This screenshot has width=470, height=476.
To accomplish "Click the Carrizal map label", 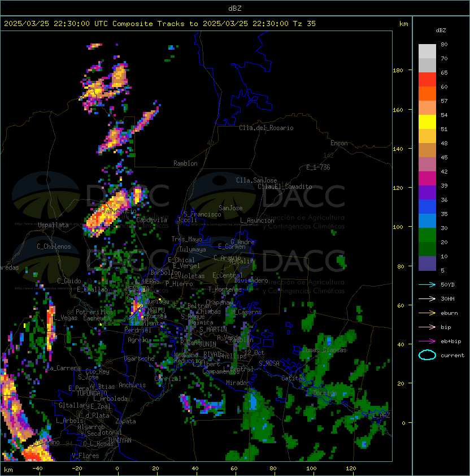I will click(168, 379).
